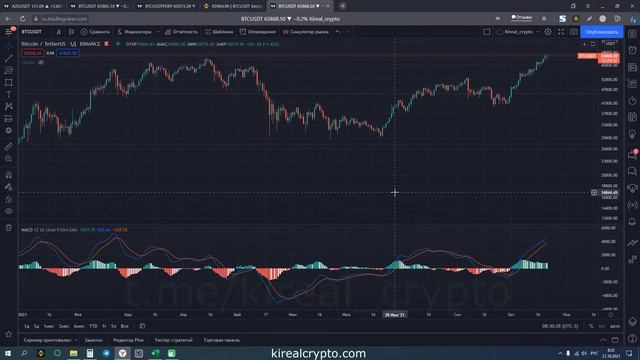
Task: Open the TradingView main menu hamburger
Action: 9,31
